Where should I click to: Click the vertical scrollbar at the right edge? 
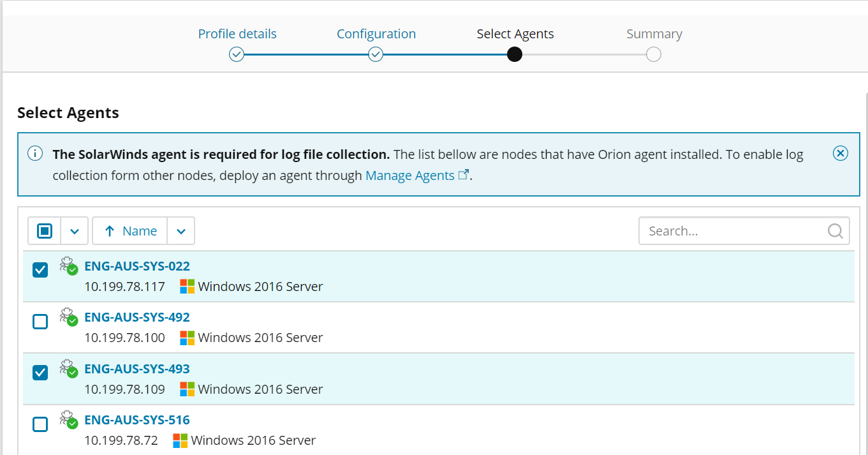865,274
